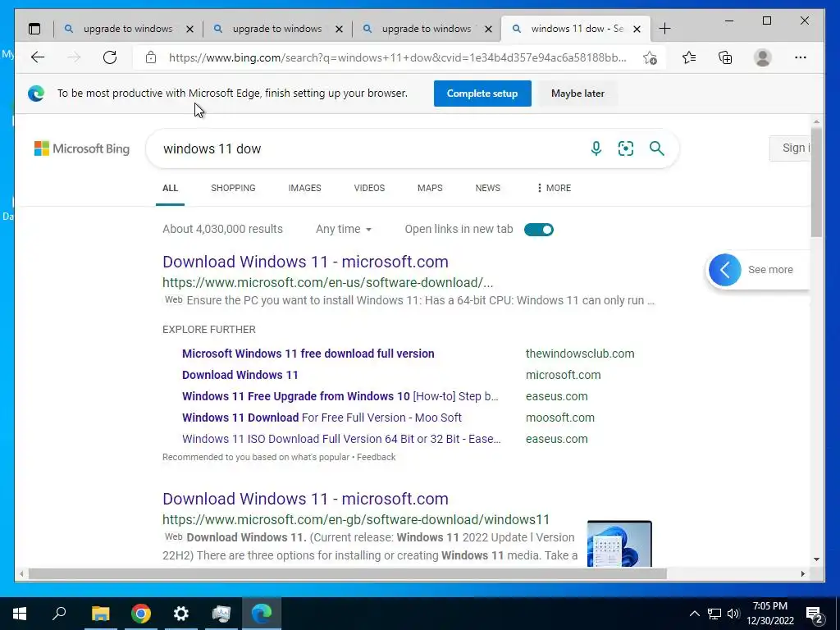Click the browser address bar URL
The image size is (840, 630).
pos(397,57)
